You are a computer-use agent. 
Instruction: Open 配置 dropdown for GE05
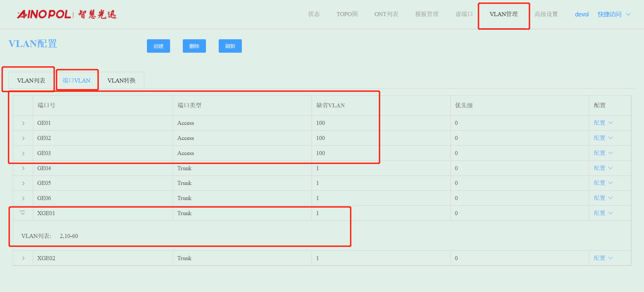(603, 183)
